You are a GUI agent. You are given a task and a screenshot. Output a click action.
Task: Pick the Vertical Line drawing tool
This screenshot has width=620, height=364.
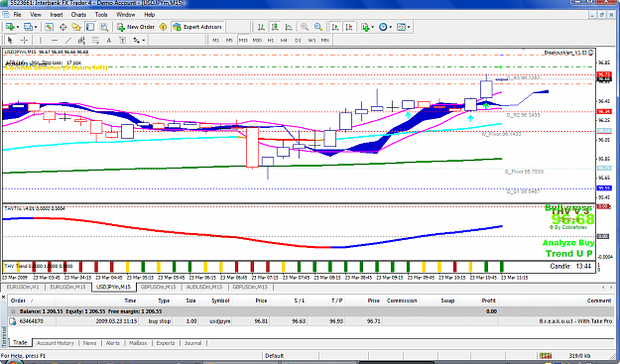(41, 40)
